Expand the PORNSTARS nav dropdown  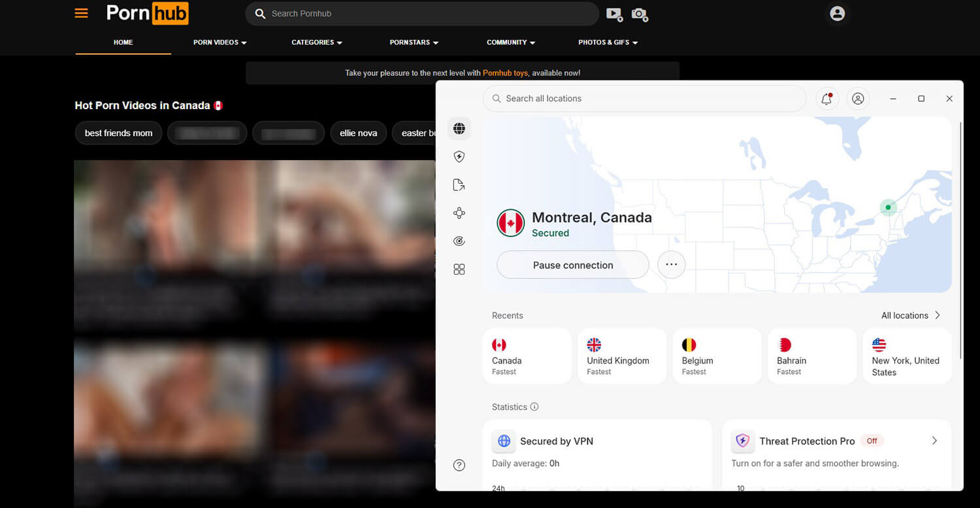click(x=414, y=42)
